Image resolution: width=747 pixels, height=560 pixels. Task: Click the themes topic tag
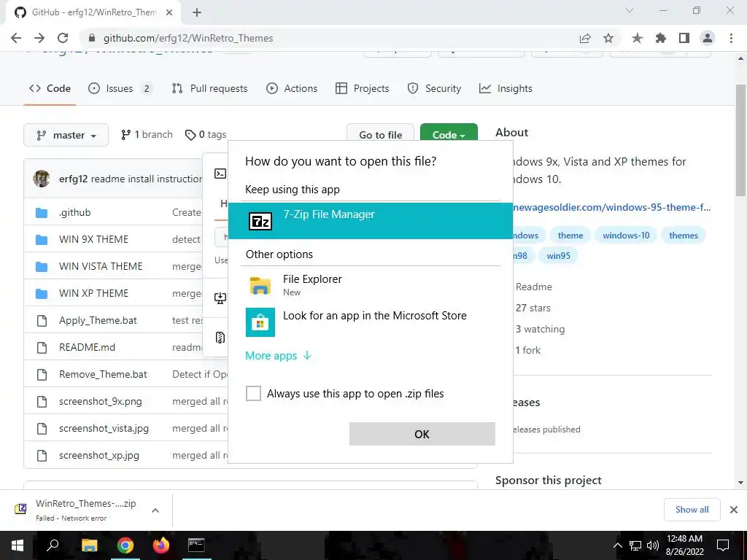pos(683,236)
